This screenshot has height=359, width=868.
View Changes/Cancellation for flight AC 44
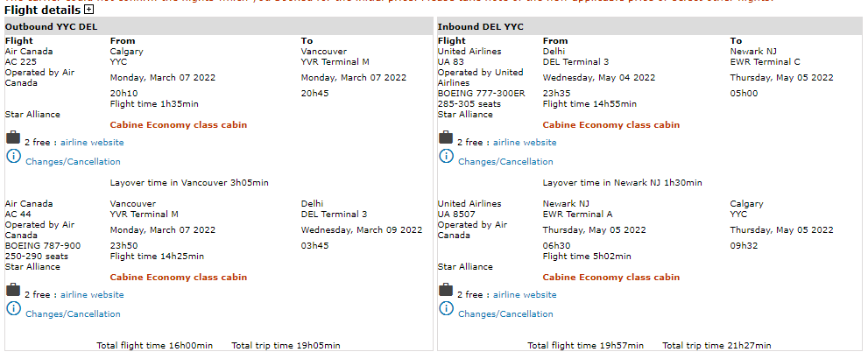(x=73, y=313)
